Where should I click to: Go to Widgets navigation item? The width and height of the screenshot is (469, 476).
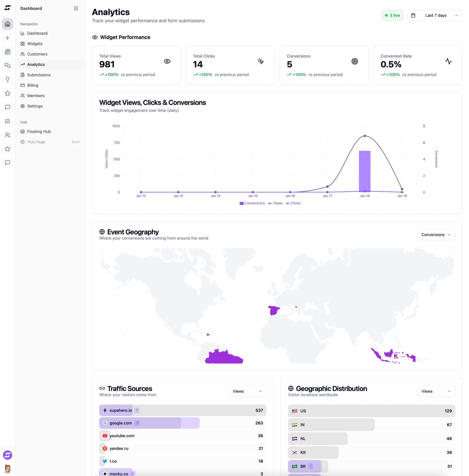tap(35, 44)
